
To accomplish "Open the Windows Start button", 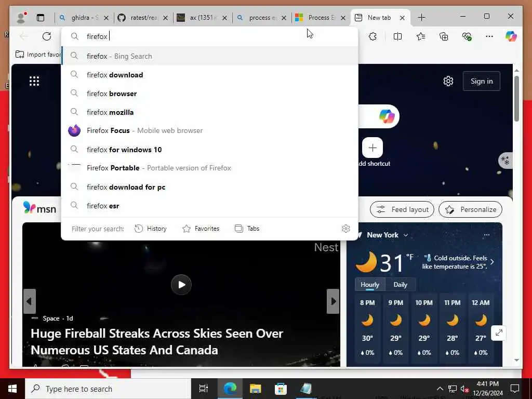I will tap(12, 389).
